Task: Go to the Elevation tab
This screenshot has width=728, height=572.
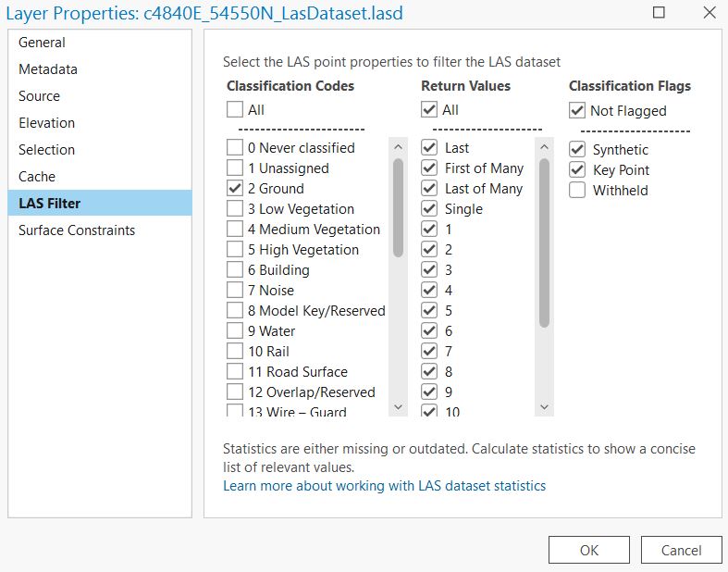Action: (x=46, y=123)
